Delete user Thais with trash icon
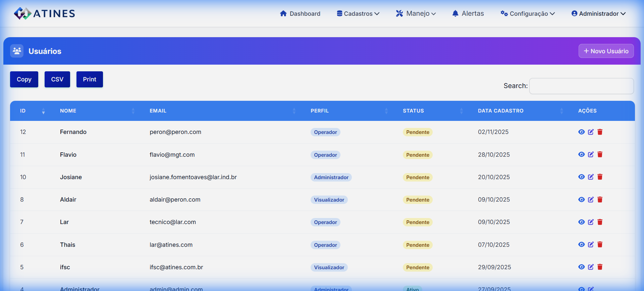The width and height of the screenshot is (644, 291). pos(600,244)
